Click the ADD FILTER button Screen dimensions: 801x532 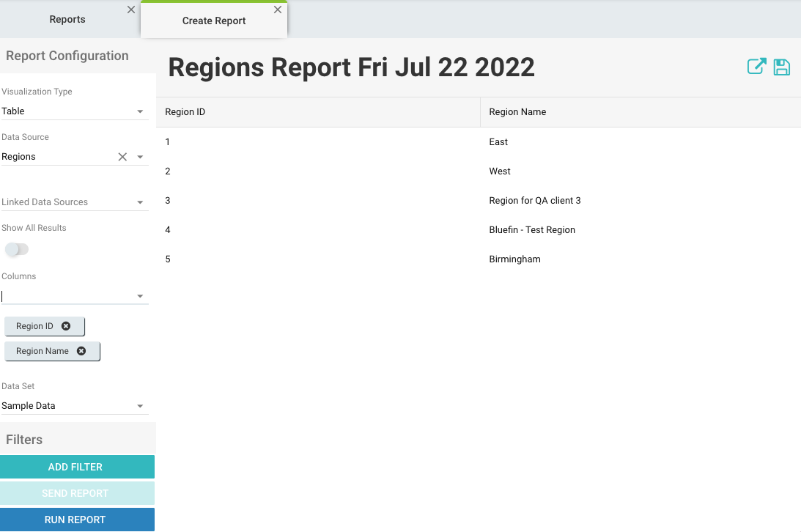pyautogui.click(x=77, y=467)
